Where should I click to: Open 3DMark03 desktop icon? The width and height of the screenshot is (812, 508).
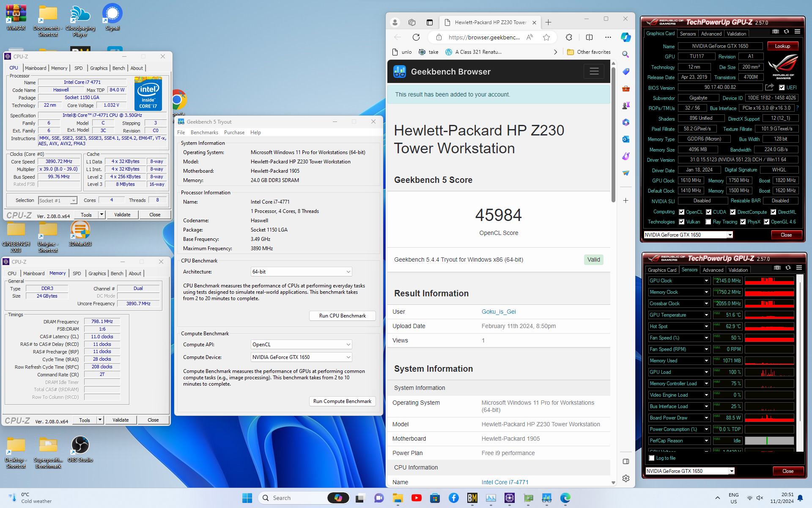80,234
